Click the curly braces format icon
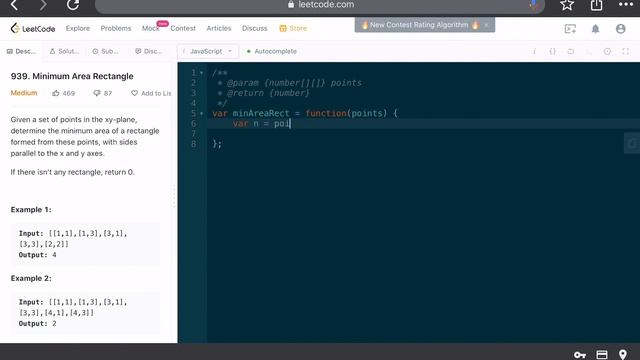640x360 pixels. [x=552, y=51]
